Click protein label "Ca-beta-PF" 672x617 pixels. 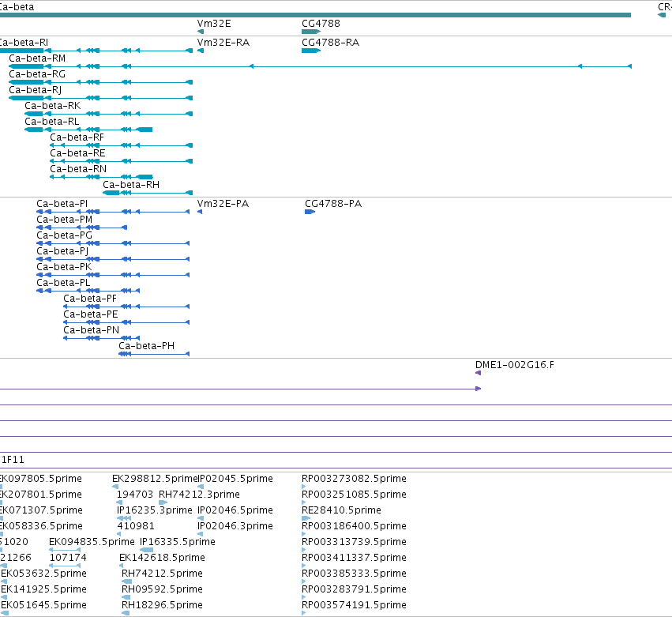point(90,299)
